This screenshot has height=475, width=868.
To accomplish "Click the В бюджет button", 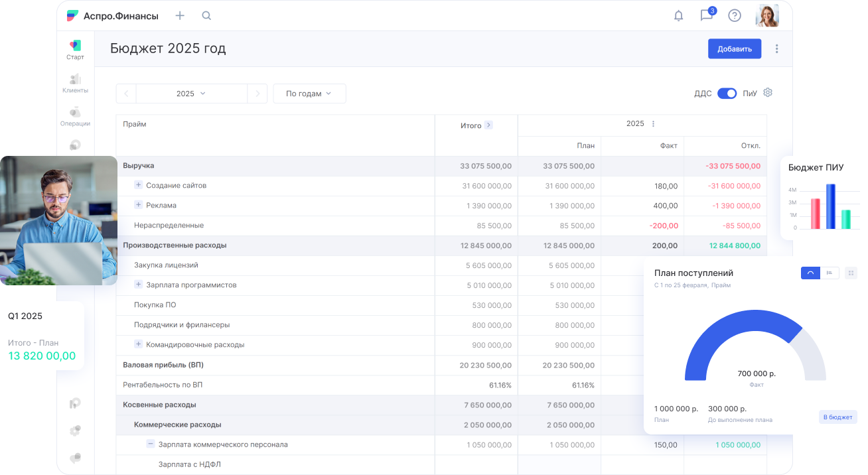I will pos(837,417).
